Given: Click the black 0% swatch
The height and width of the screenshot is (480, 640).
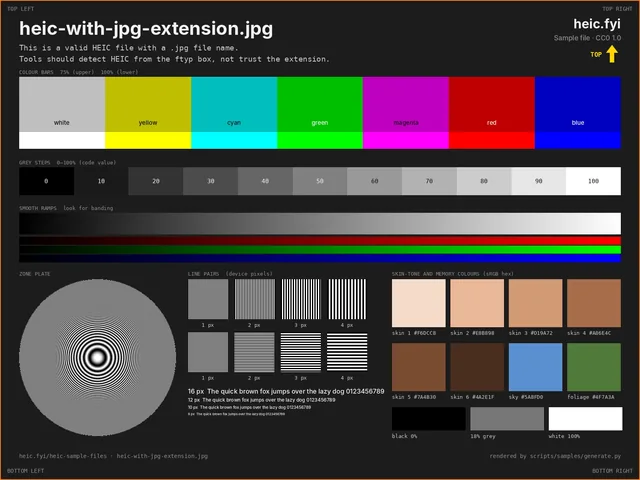Looking at the screenshot, I should (429, 418).
